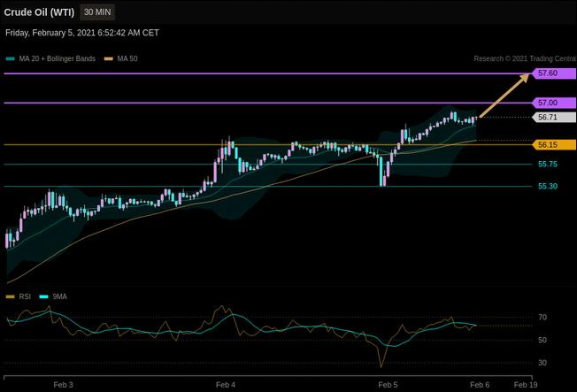Screen dimensions: 577x392
Task: Click the MA 50 legend label
Action: pyautogui.click(x=127, y=59)
